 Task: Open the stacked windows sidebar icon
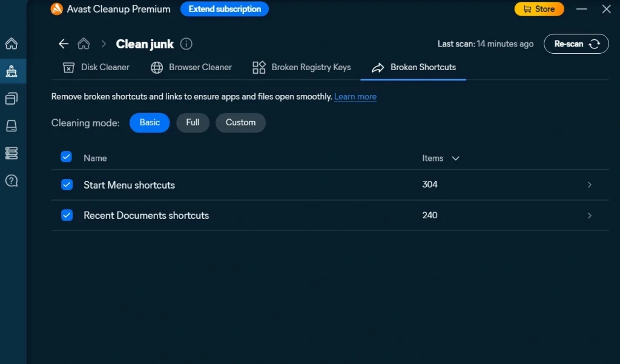[x=12, y=99]
